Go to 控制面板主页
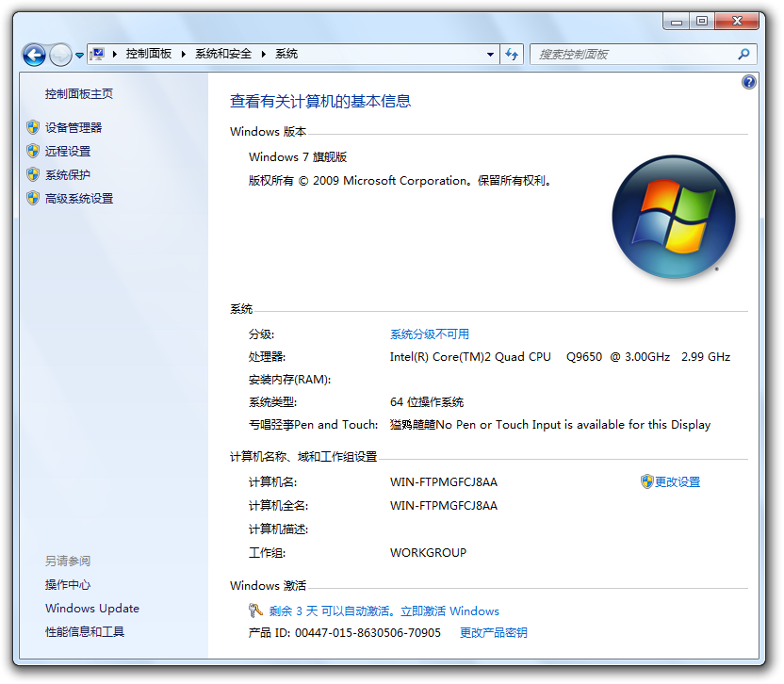The width and height of the screenshot is (784, 684). pyautogui.click(x=79, y=94)
